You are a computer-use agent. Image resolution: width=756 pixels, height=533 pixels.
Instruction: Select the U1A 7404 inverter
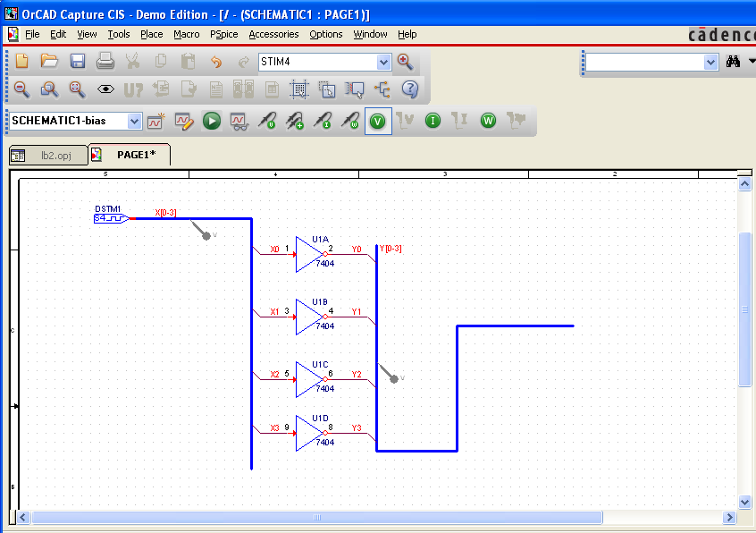(x=309, y=254)
